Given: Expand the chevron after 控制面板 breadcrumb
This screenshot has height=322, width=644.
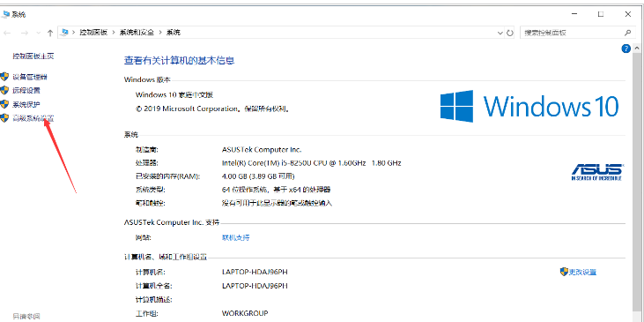Looking at the screenshot, I should (x=114, y=33).
